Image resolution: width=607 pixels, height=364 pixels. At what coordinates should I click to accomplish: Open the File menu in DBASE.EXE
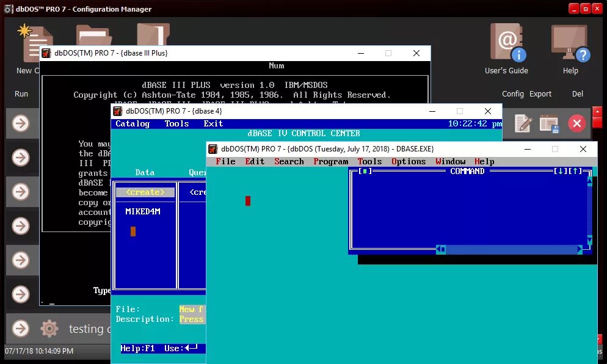pos(226,161)
